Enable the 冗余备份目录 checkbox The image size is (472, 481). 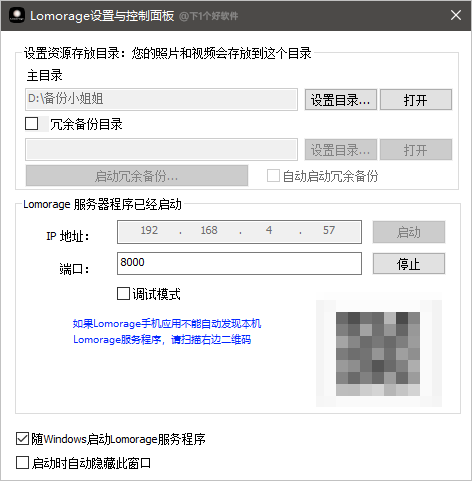32,124
